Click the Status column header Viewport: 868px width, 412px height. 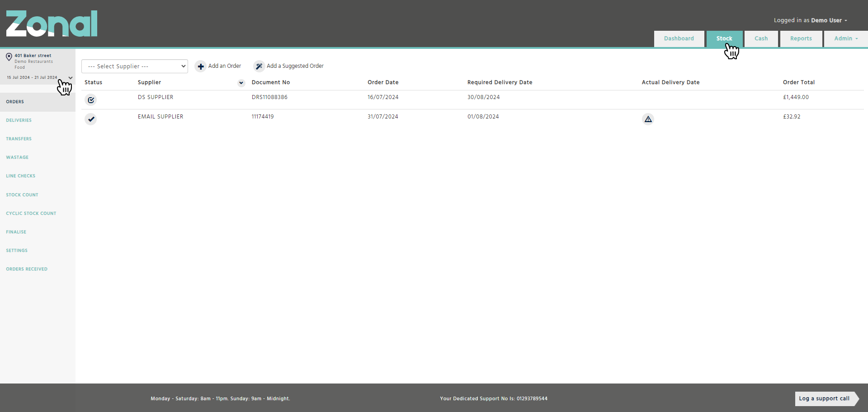point(93,82)
